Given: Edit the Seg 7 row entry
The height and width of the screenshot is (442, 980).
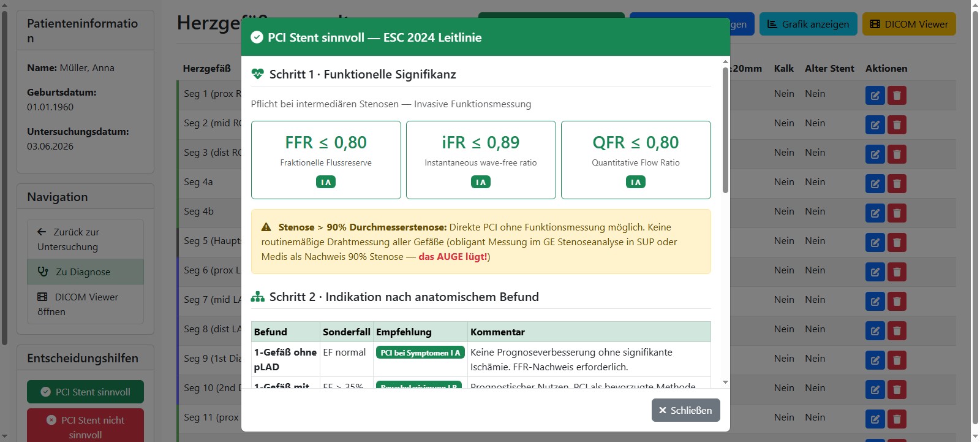Looking at the screenshot, I should pos(875,302).
